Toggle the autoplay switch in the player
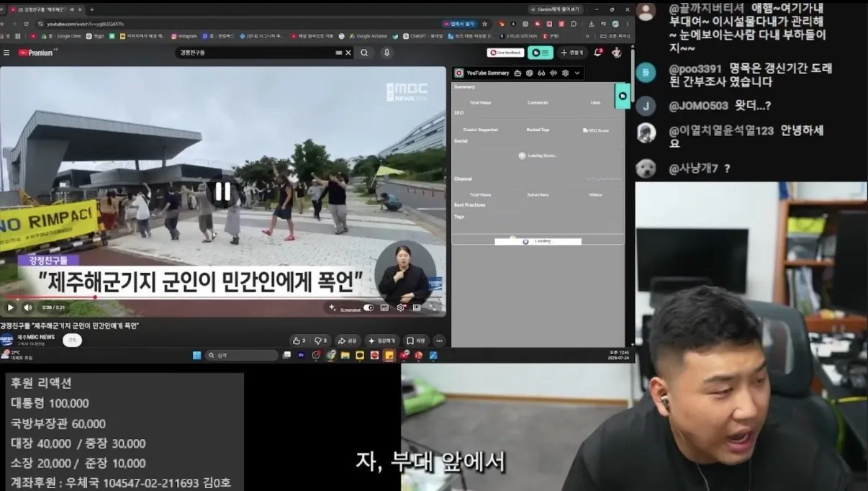The height and width of the screenshot is (491, 868). [369, 307]
